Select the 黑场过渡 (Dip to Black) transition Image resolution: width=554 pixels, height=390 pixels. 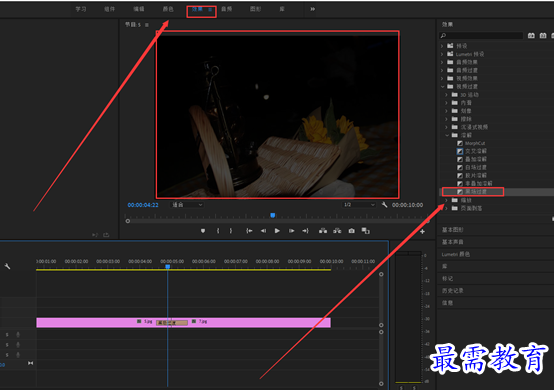click(x=476, y=192)
